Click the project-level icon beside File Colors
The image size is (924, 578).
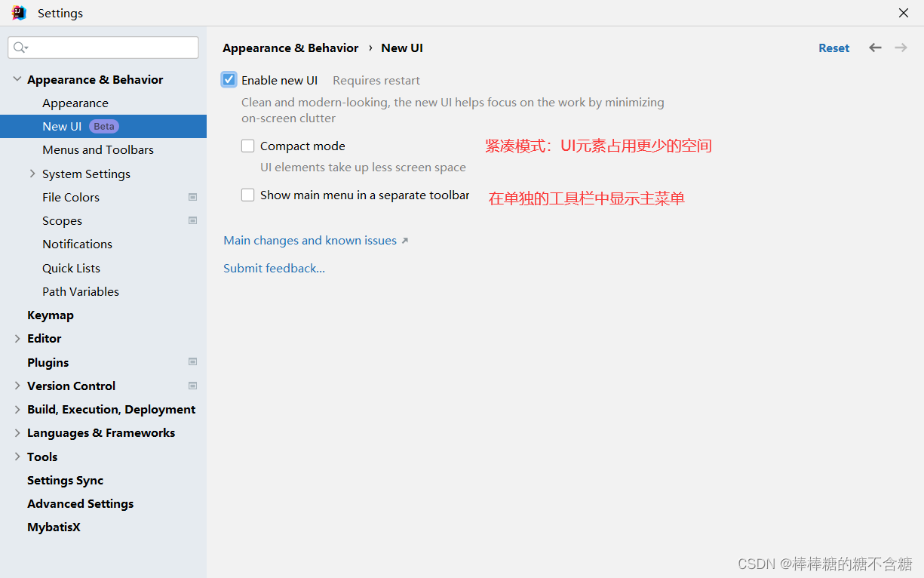[x=192, y=197]
